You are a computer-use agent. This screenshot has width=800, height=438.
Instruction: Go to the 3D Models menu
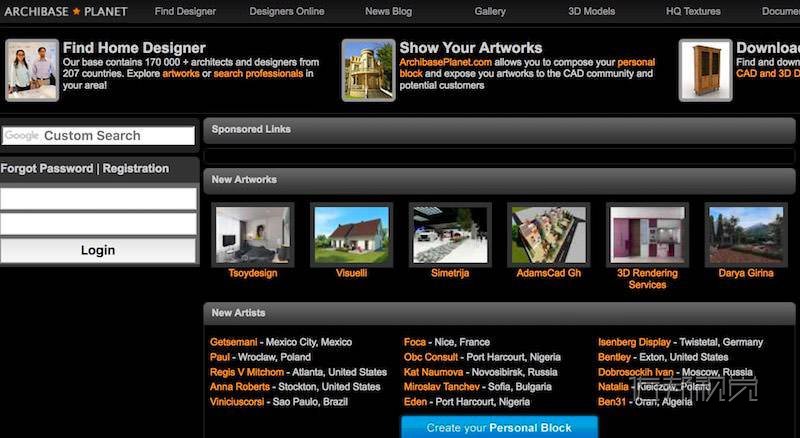click(592, 12)
